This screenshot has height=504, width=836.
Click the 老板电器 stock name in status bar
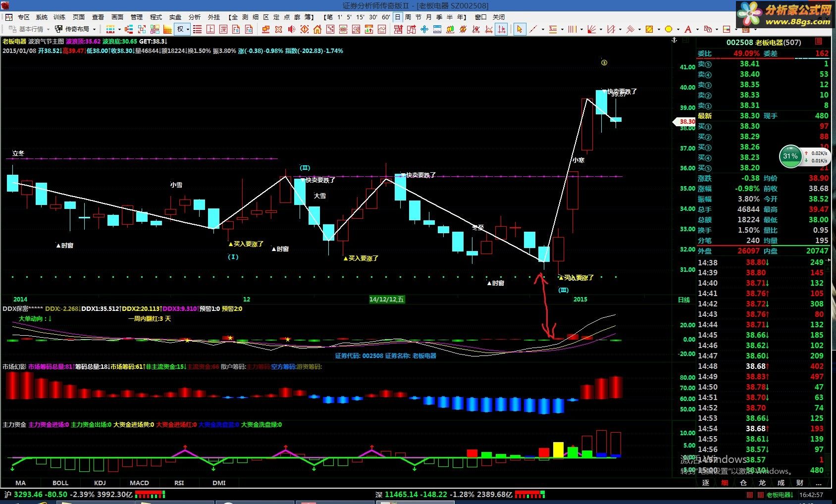(x=779, y=495)
